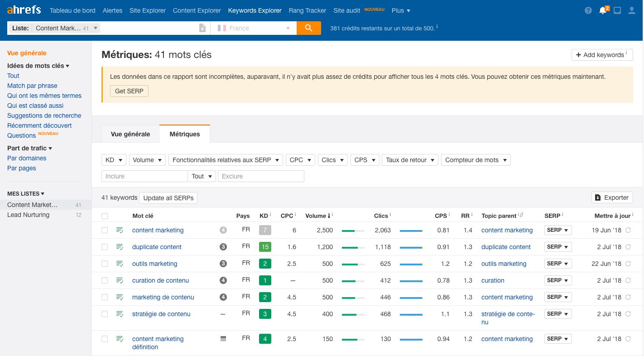Click the volume bar for content marketing
Screen dimensions: 644x356
[353, 231]
